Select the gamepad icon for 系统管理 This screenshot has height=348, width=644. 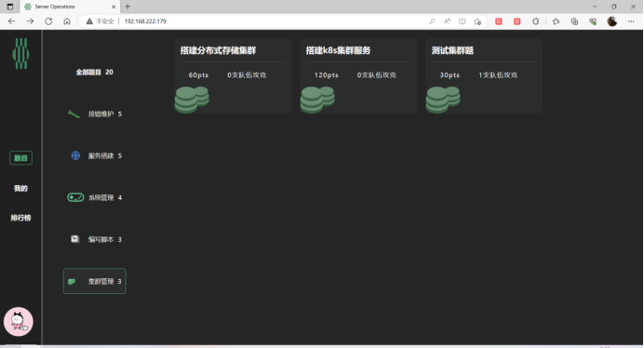[75, 197]
